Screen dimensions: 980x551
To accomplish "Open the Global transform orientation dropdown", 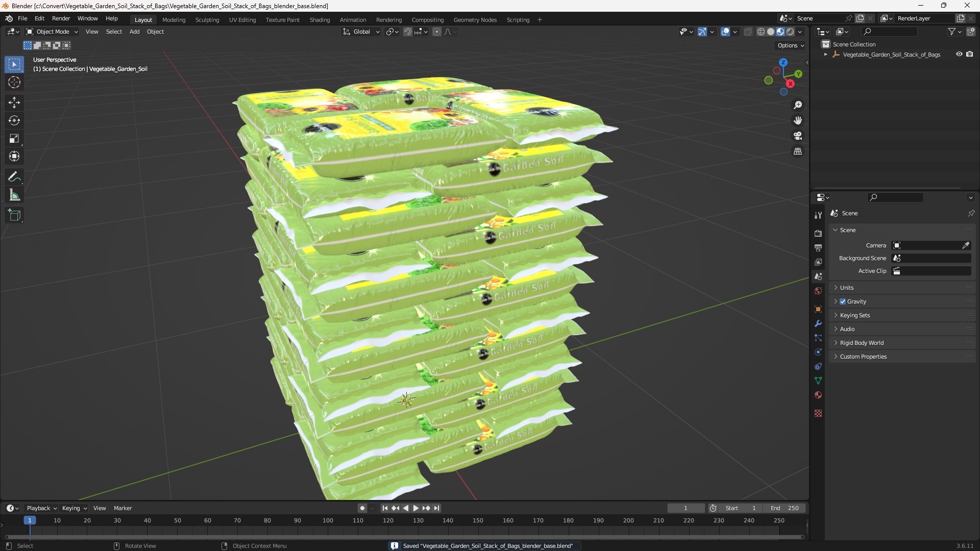I will tap(361, 32).
